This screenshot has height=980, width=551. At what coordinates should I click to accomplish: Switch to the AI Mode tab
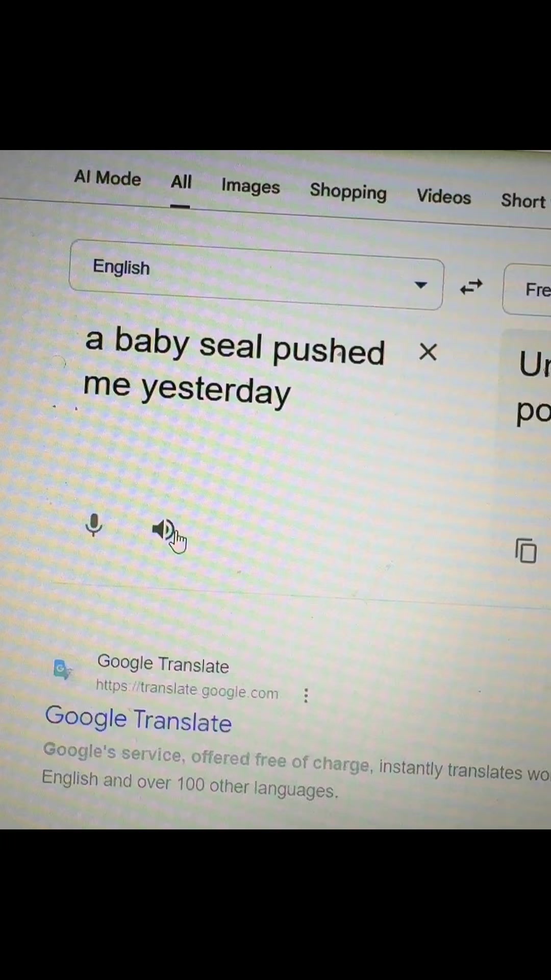coord(108,178)
